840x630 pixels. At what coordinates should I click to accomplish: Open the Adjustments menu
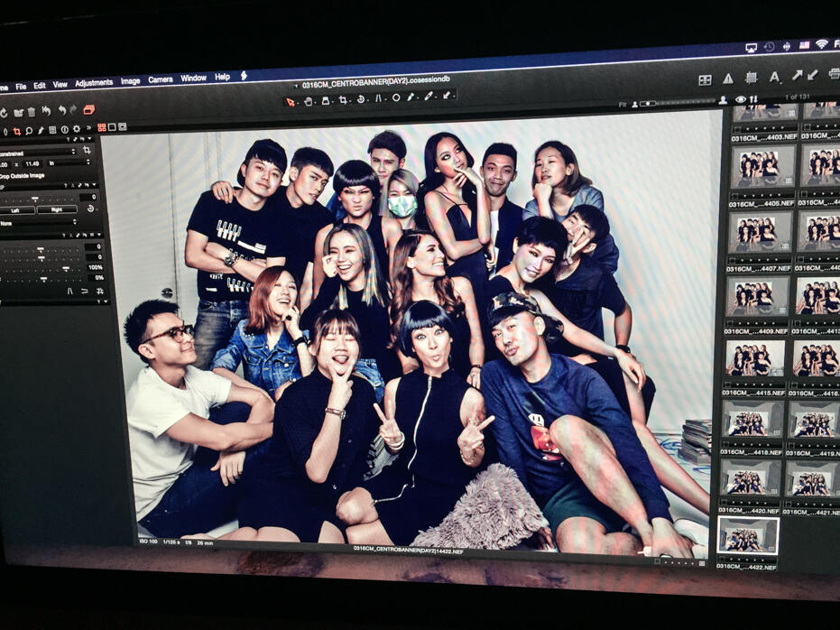(94, 83)
